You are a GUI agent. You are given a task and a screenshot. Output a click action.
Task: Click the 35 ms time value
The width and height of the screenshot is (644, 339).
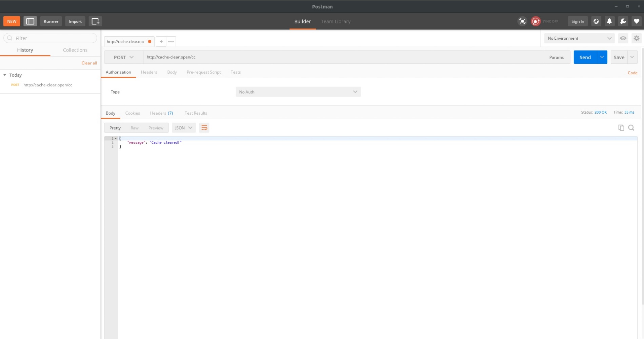point(629,112)
